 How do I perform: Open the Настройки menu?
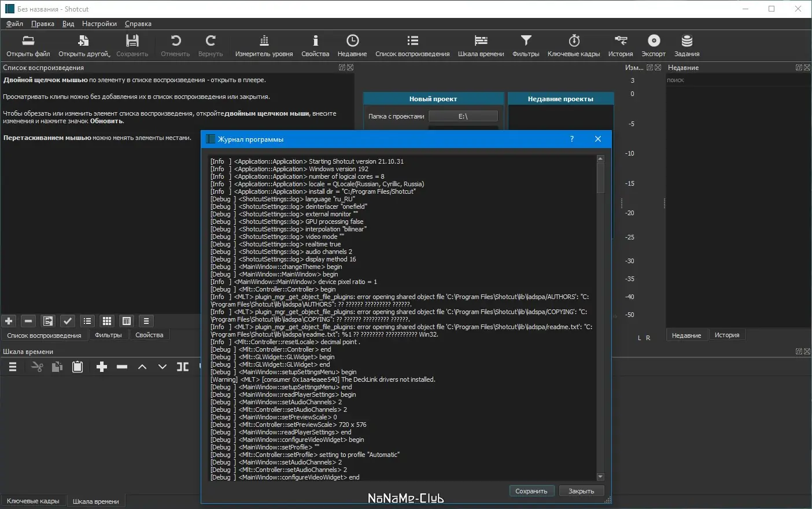pos(99,24)
